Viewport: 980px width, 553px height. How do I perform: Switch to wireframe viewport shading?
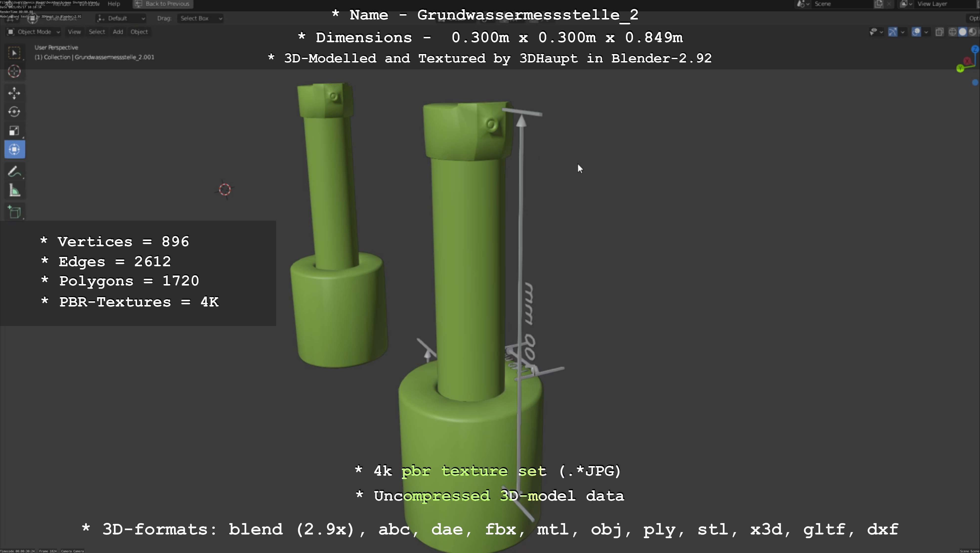[x=953, y=32]
